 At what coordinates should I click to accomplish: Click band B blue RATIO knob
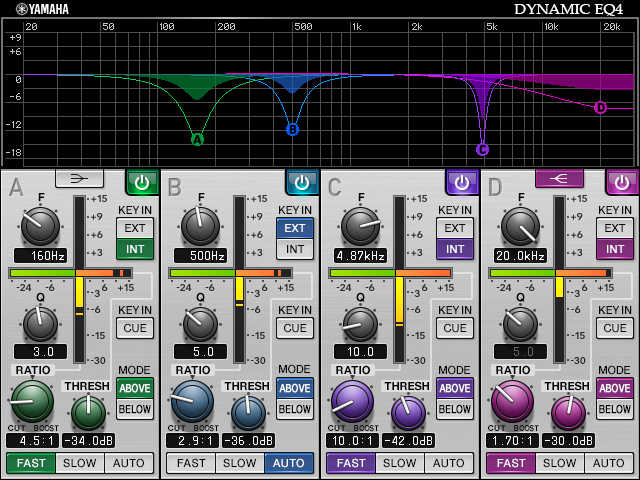coord(192,402)
